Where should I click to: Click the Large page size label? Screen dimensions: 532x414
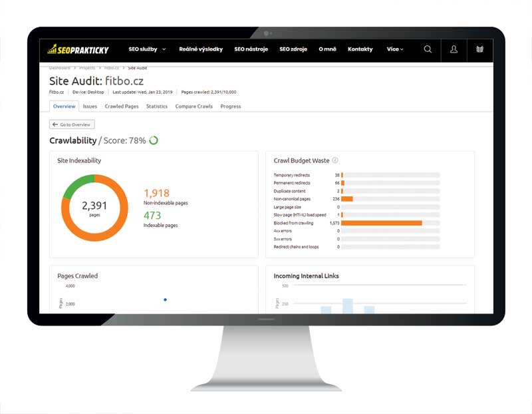pyautogui.click(x=287, y=207)
